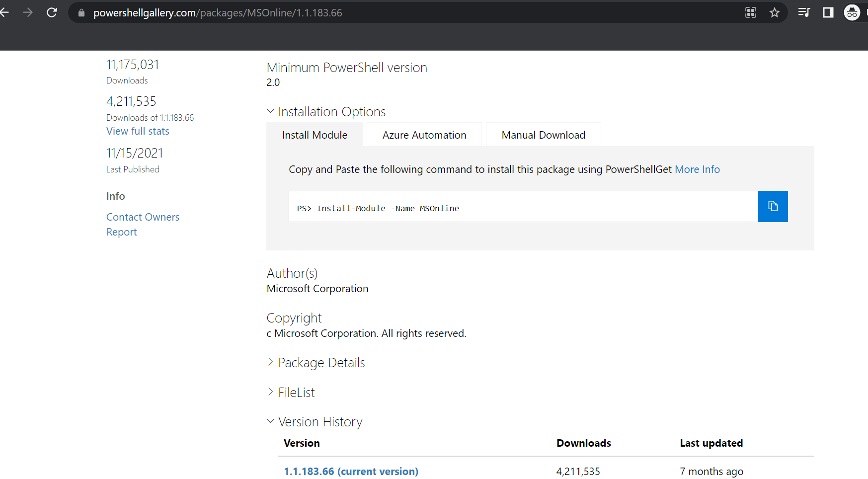
Task: Toggle the browser side panel icon
Action: (x=828, y=12)
